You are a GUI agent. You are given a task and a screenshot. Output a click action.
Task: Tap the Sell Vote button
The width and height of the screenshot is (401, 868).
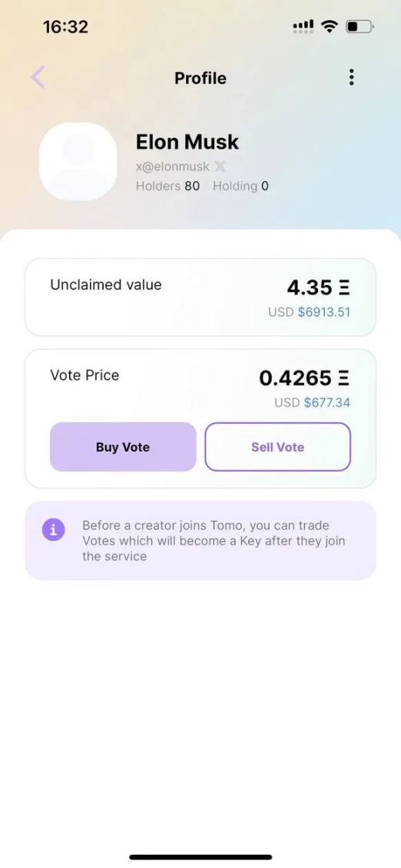[x=277, y=447]
